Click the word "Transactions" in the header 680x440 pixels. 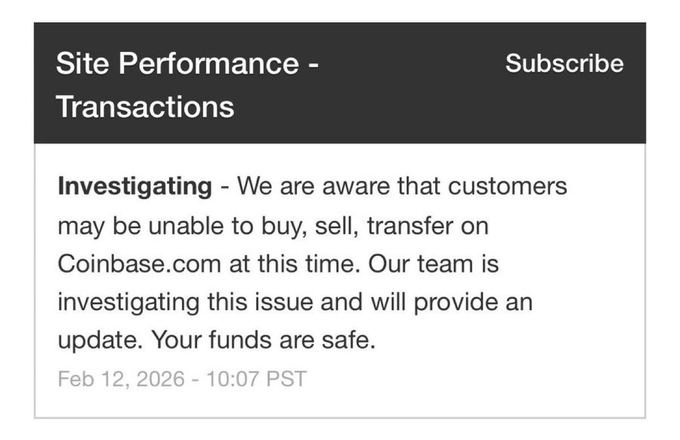tap(145, 106)
